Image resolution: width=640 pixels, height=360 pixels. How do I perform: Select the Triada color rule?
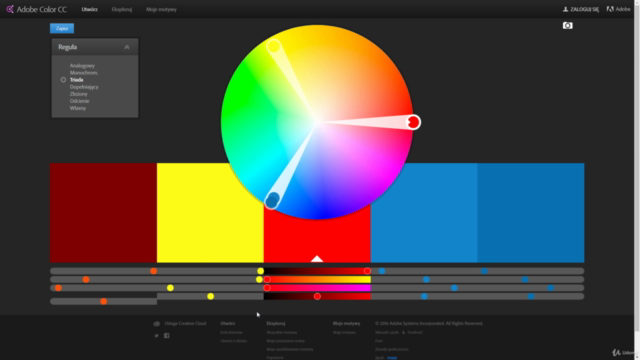point(76,80)
